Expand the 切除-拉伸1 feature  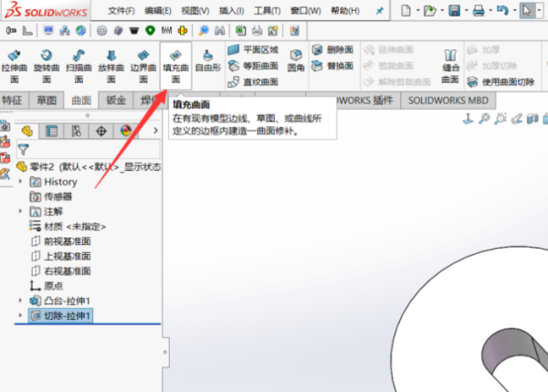click(x=20, y=315)
